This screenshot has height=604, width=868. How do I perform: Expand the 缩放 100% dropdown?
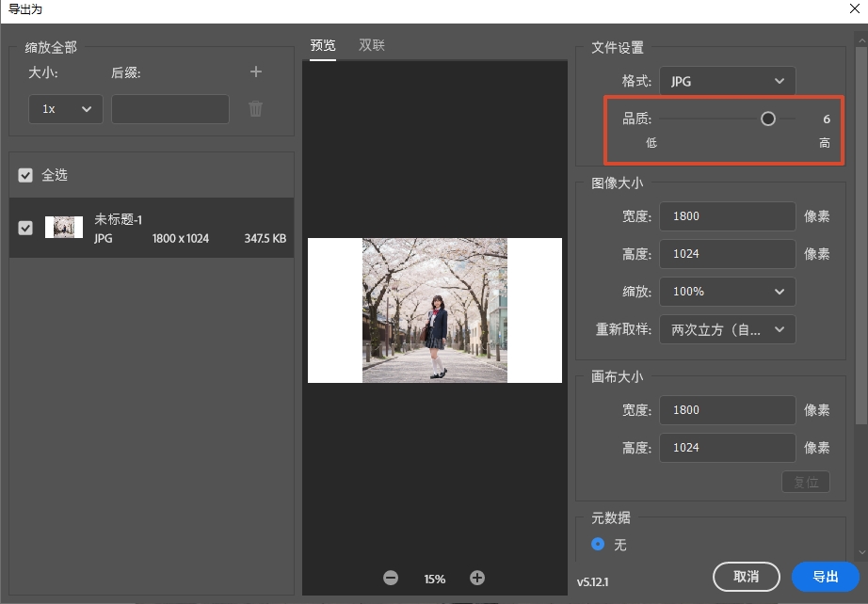click(x=727, y=292)
